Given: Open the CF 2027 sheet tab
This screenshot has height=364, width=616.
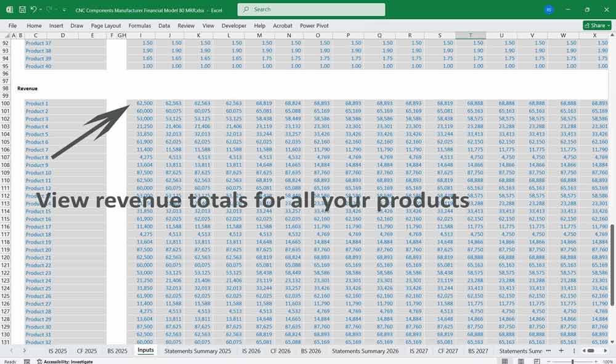Looking at the screenshot, I should 448,351.
